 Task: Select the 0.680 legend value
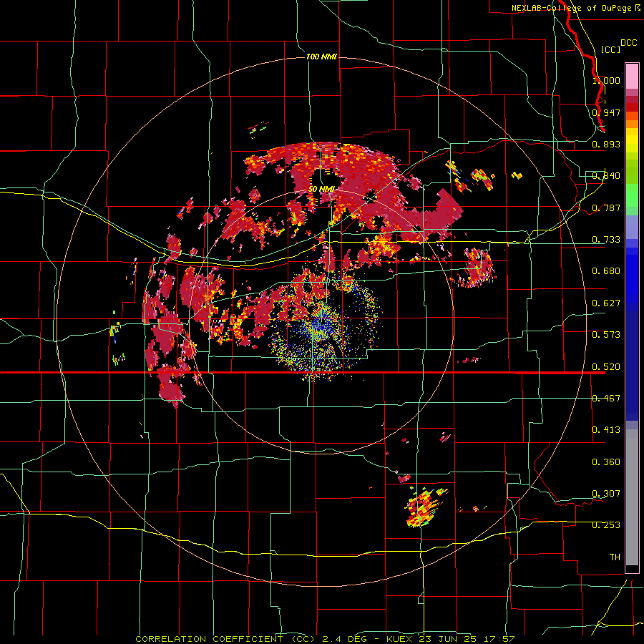[606, 271]
